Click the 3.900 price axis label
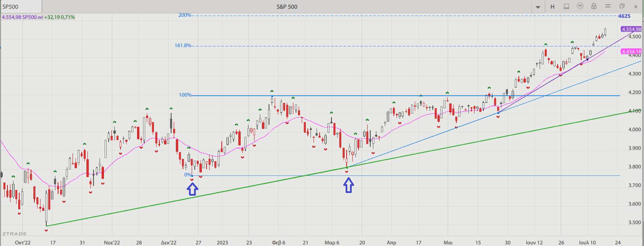Screen dimensions: 644x246 click(x=635, y=148)
